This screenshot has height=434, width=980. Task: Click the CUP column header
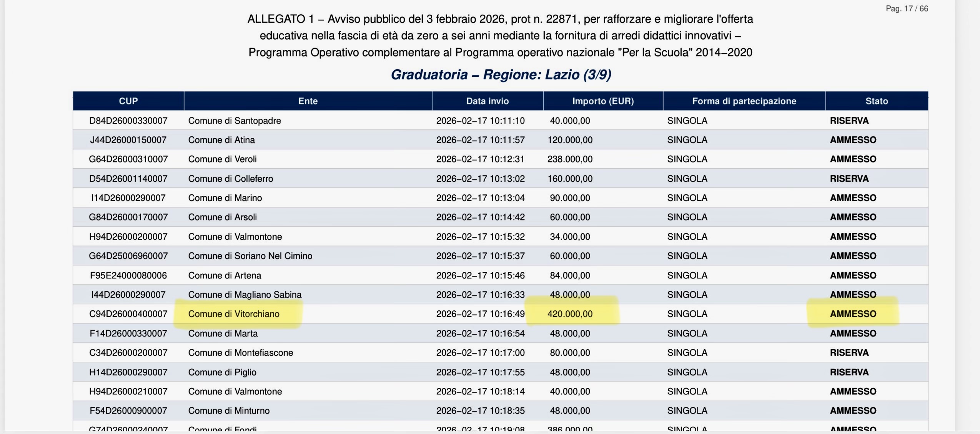click(x=128, y=101)
